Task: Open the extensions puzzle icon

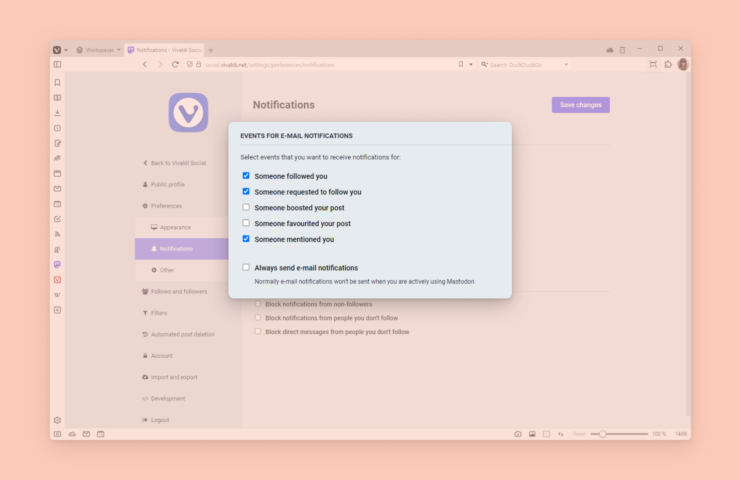Action: pyautogui.click(x=668, y=64)
